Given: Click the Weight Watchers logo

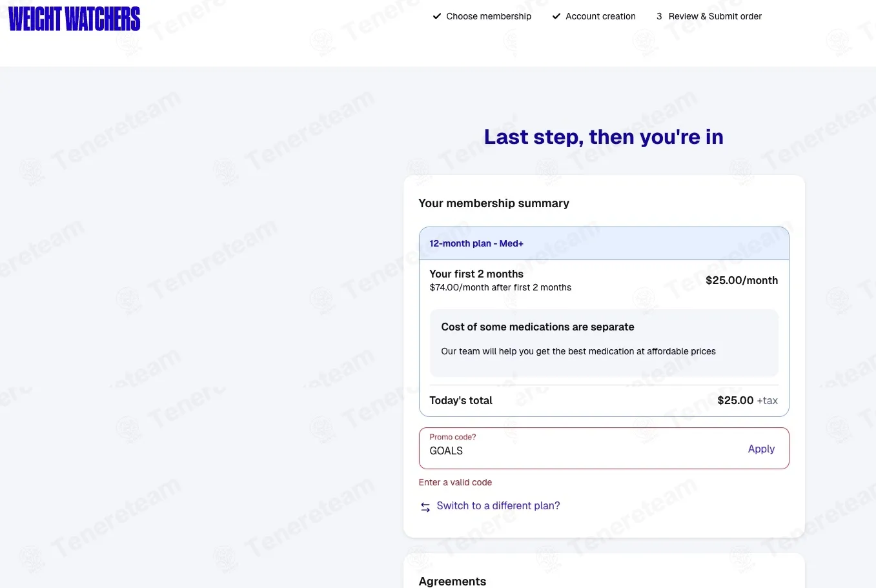Looking at the screenshot, I should pyautogui.click(x=74, y=19).
